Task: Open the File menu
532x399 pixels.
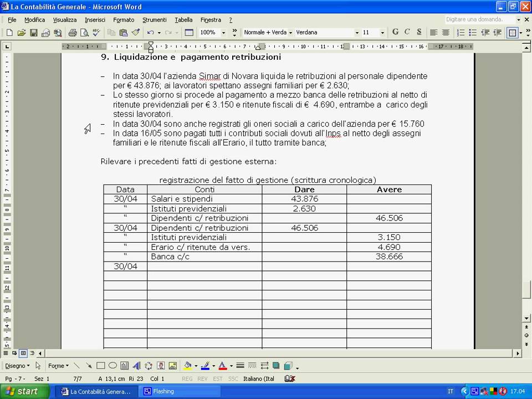Action: point(12,20)
